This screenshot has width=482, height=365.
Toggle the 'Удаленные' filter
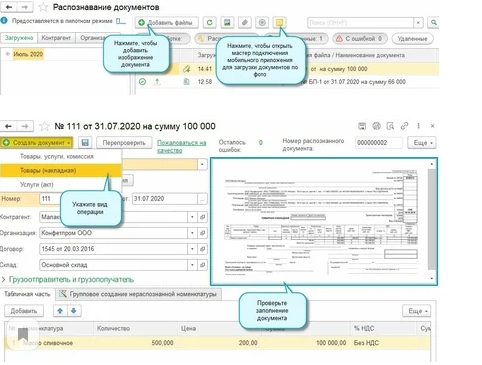412,39
